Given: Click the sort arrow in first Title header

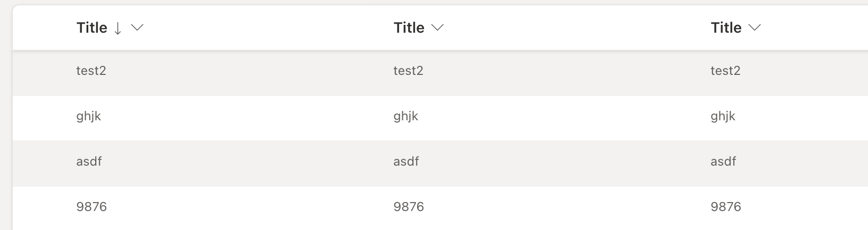Looking at the screenshot, I should tap(118, 28).
